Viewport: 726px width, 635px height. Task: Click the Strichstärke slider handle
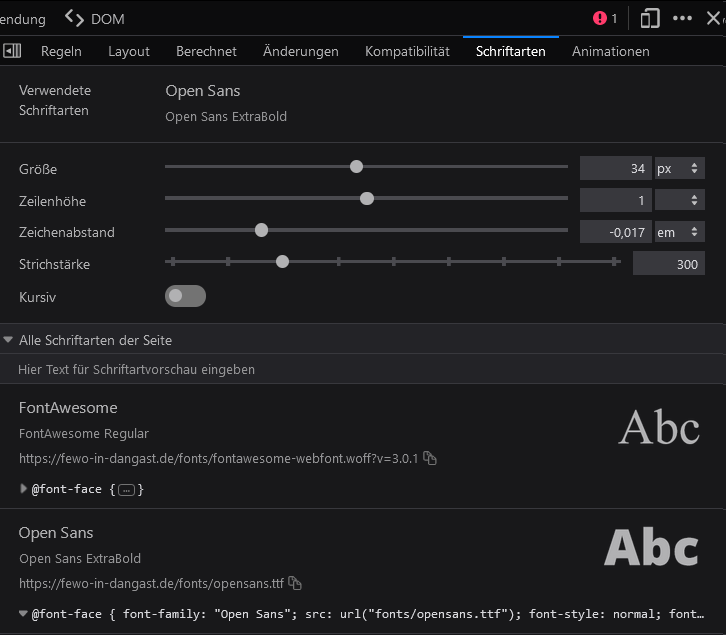(x=282, y=262)
